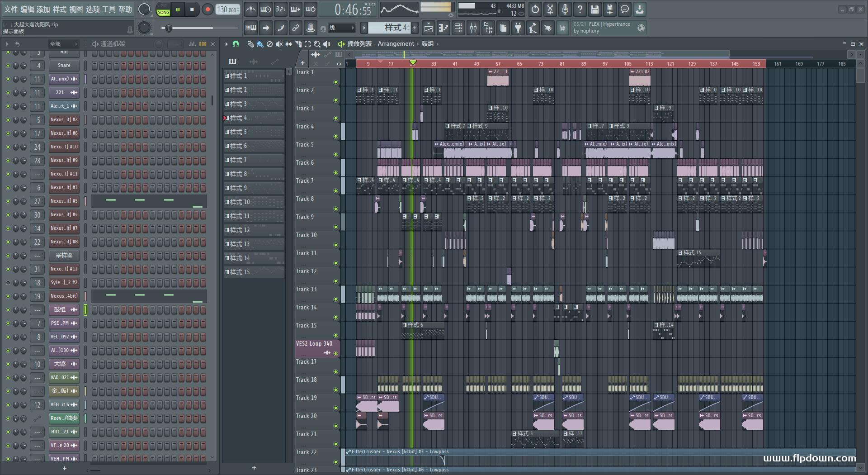Toggle step sequencer piano roll view icon
This screenshot has width=868, height=475.
click(203, 44)
